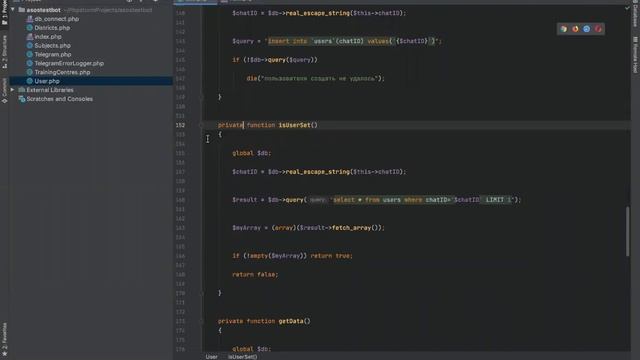Click the die() call line
This screenshot has width=640, height=360.
pyautogui.click(x=315, y=78)
